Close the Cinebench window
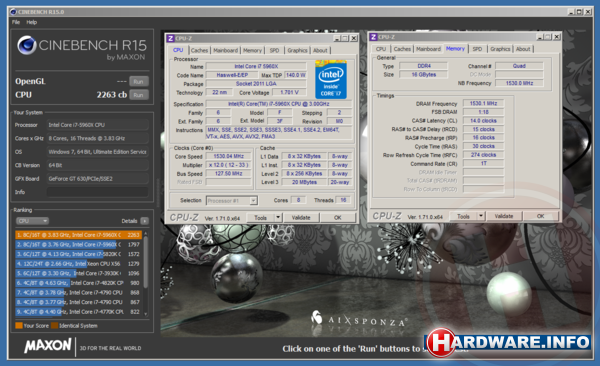Screen dimensions: 600x366 [x=588, y=12]
